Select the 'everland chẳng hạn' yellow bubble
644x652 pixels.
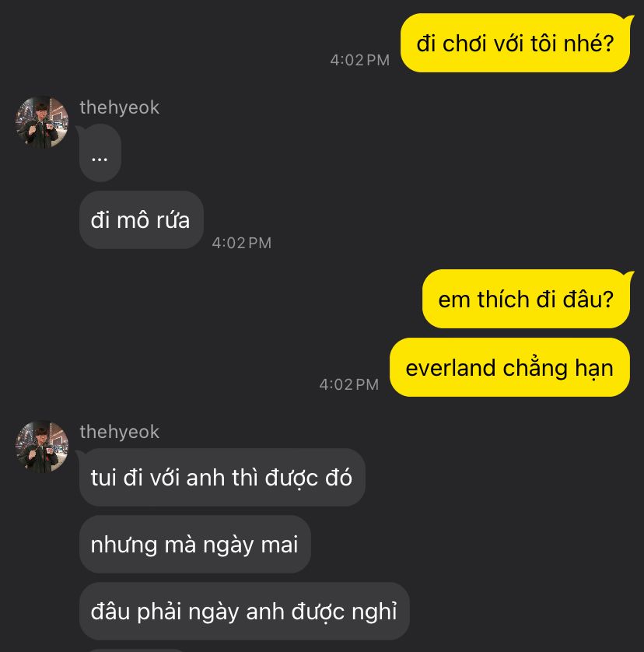coord(509,367)
